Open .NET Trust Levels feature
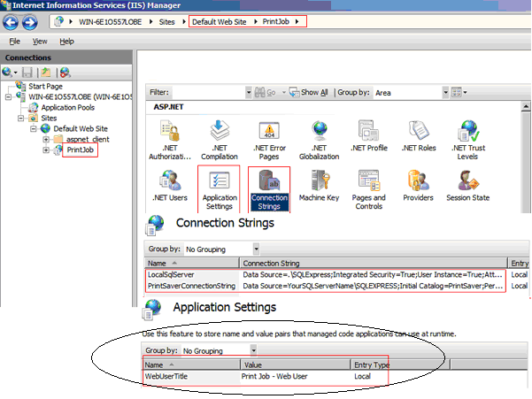Image resolution: width=532 pixels, height=399 pixels. (x=468, y=141)
